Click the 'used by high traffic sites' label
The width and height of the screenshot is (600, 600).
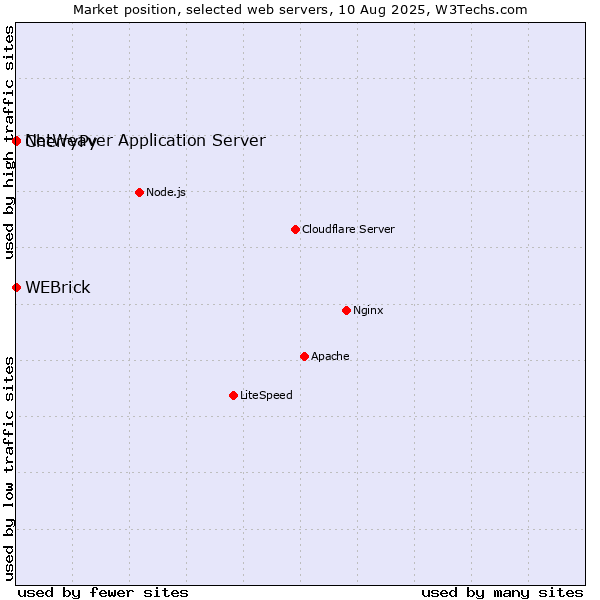9,143
